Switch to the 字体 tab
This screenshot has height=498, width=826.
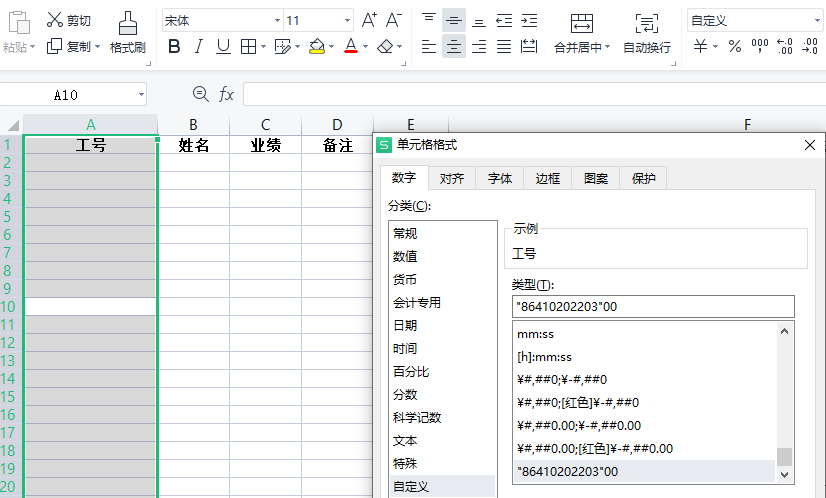coord(500,179)
